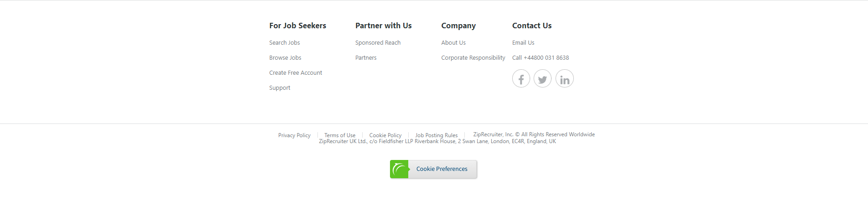868x211 pixels.
Task: Open the Cookie Policy link
Action: pyautogui.click(x=385, y=135)
